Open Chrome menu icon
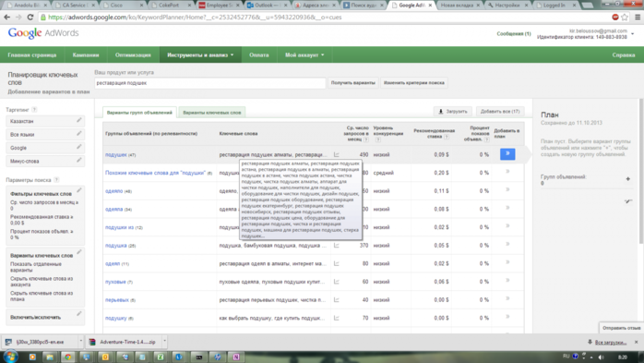 638,18
